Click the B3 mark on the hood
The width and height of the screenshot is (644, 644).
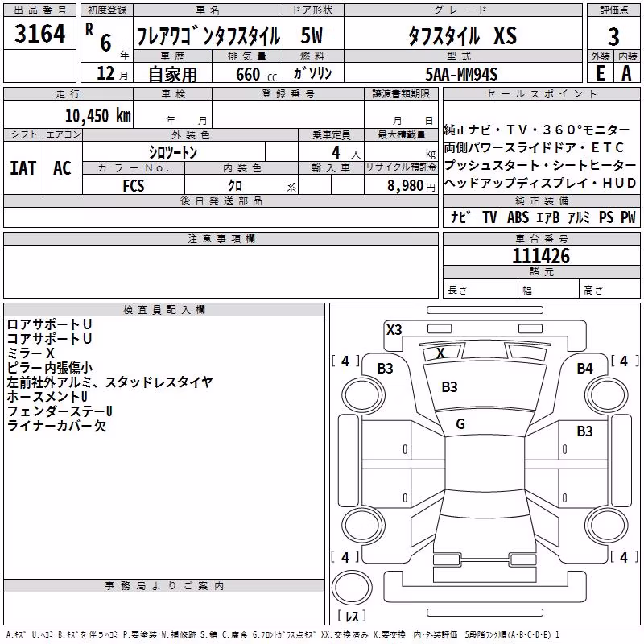pyautogui.click(x=449, y=387)
